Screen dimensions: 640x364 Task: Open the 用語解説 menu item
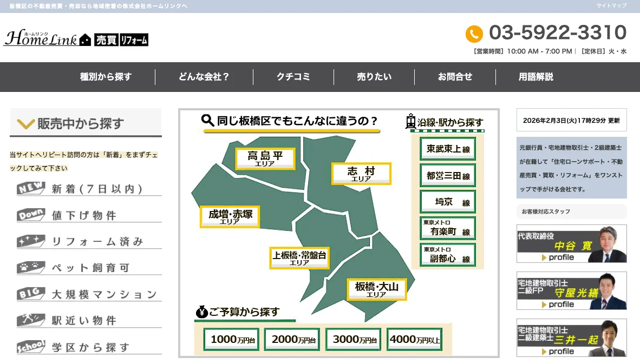pyautogui.click(x=536, y=77)
